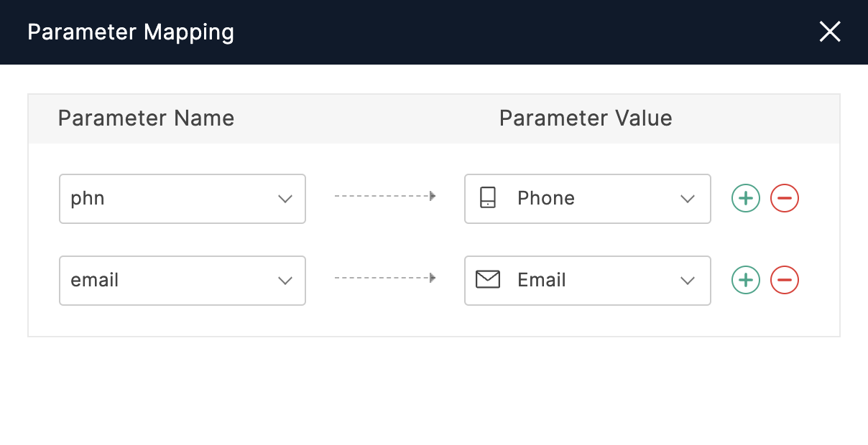Expand the email parameter name chevron

(285, 281)
